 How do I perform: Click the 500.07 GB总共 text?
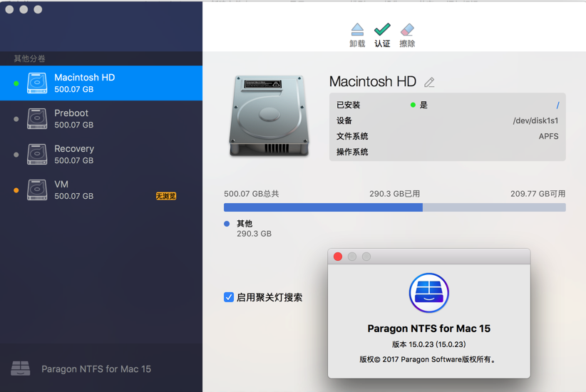tap(252, 194)
